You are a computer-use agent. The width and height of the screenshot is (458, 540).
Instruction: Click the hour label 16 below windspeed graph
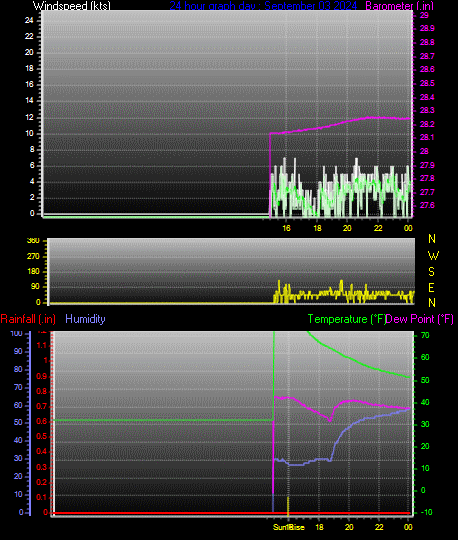coord(287,228)
